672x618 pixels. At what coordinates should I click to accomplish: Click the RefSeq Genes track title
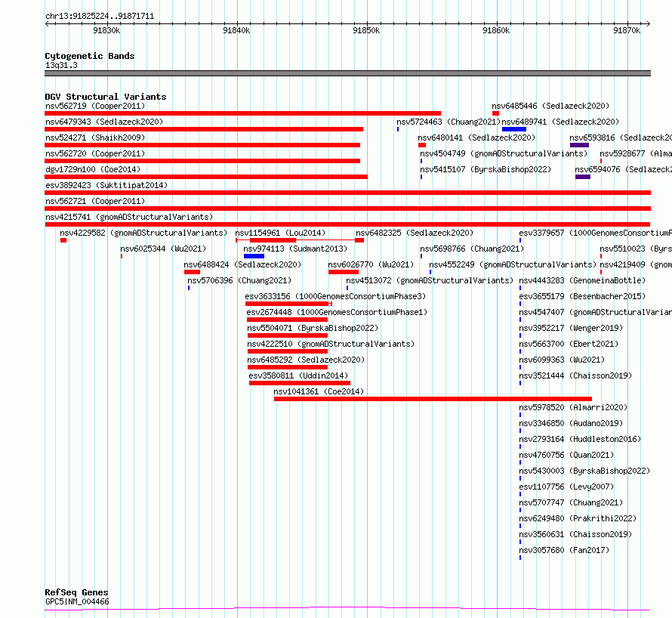point(76,593)
